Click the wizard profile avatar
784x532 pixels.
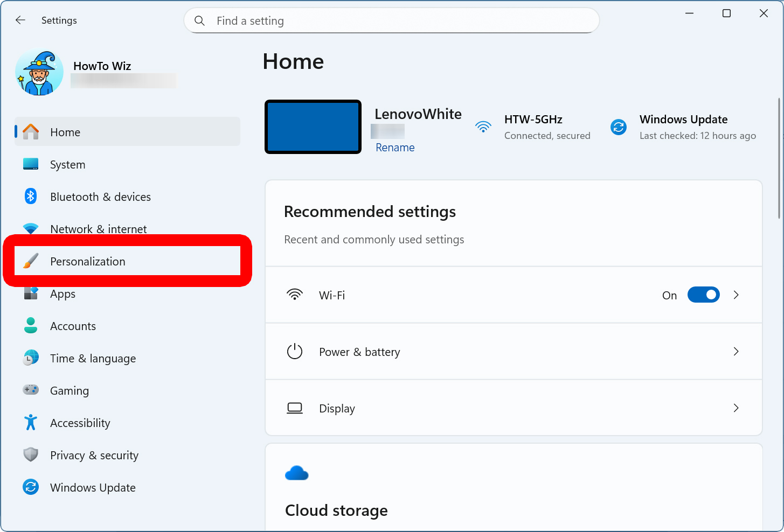click(x=39, y=73)
